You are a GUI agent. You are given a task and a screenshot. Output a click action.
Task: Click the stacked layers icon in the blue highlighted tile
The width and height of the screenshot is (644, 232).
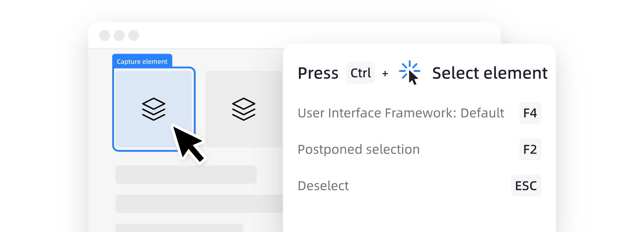(x=153, y=109)
